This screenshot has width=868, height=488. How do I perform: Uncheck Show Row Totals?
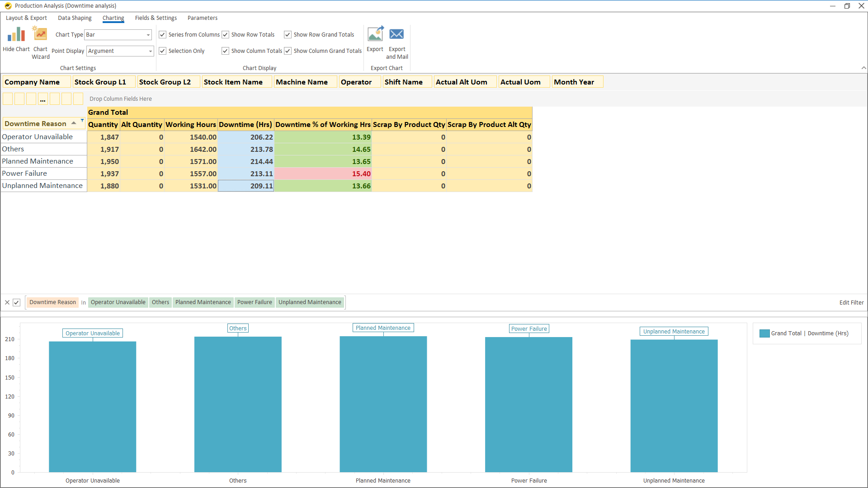225,34
